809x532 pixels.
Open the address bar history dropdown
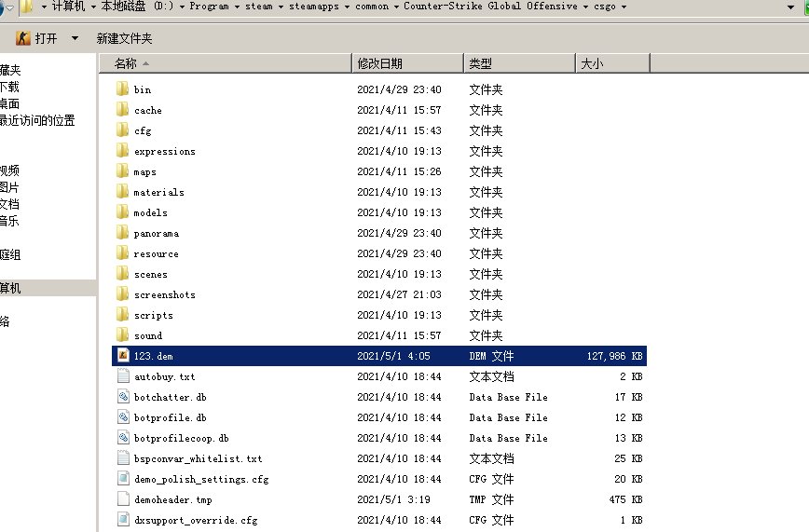(x=790, y=7)
